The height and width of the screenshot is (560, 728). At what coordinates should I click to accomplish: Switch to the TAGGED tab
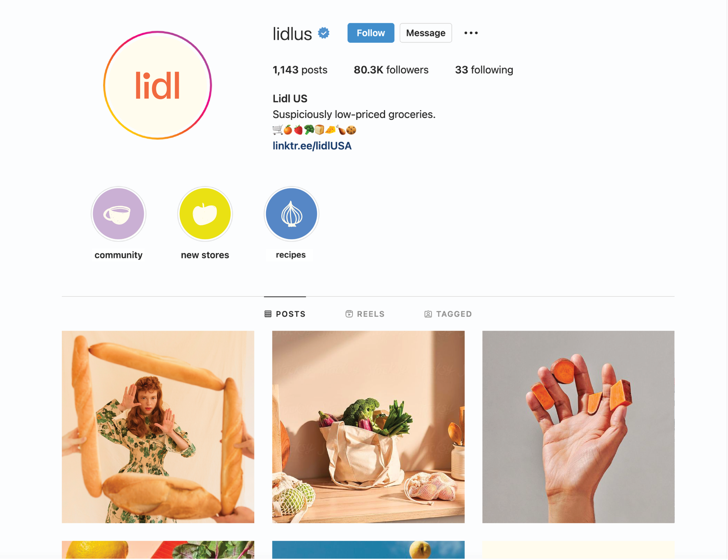point(448,314)
